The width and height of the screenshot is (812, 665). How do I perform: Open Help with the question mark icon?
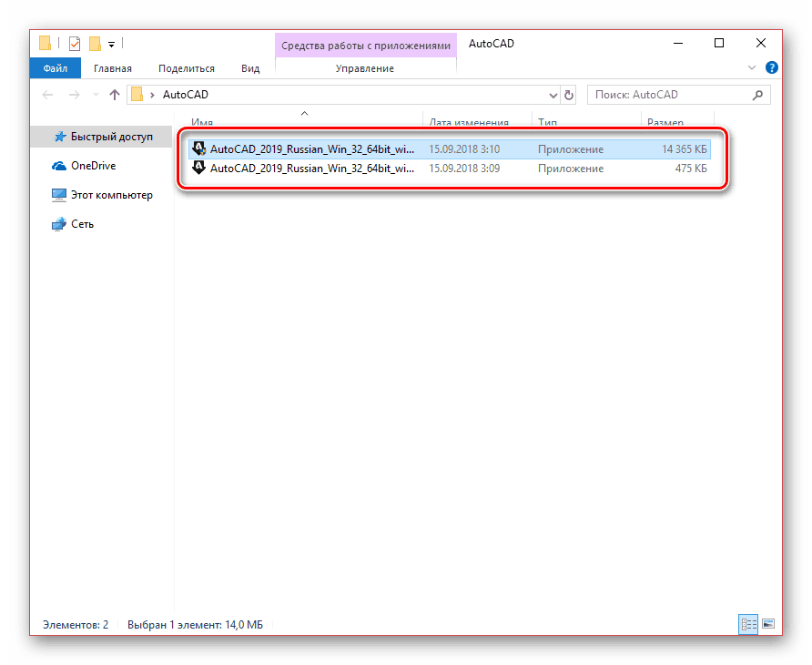tap(772, 68)
